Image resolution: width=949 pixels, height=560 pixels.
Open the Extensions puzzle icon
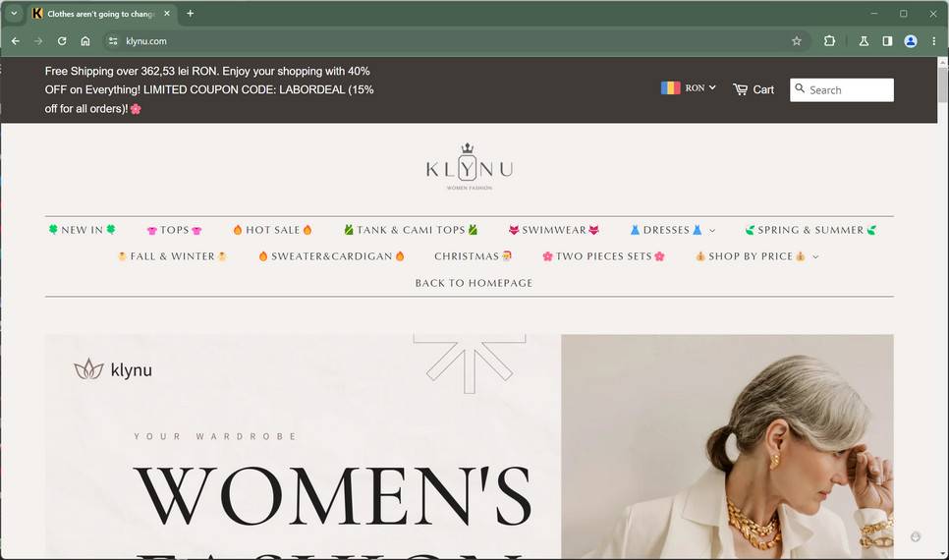coord(829,41)
